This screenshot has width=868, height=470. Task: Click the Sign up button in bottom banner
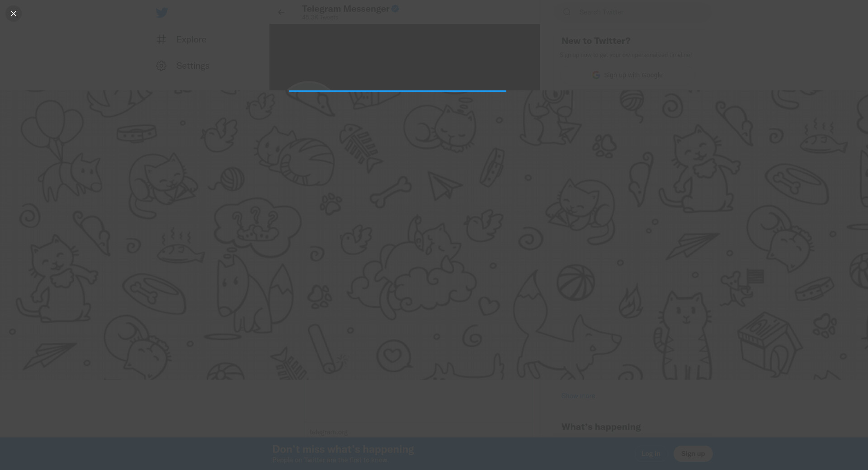[x=693, y=454]
